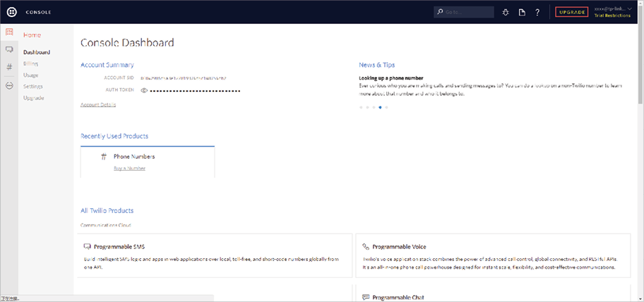This screenshot has height=302, width=644.
Task: Follow the Buy a Number link
Action: pos(129,168)
